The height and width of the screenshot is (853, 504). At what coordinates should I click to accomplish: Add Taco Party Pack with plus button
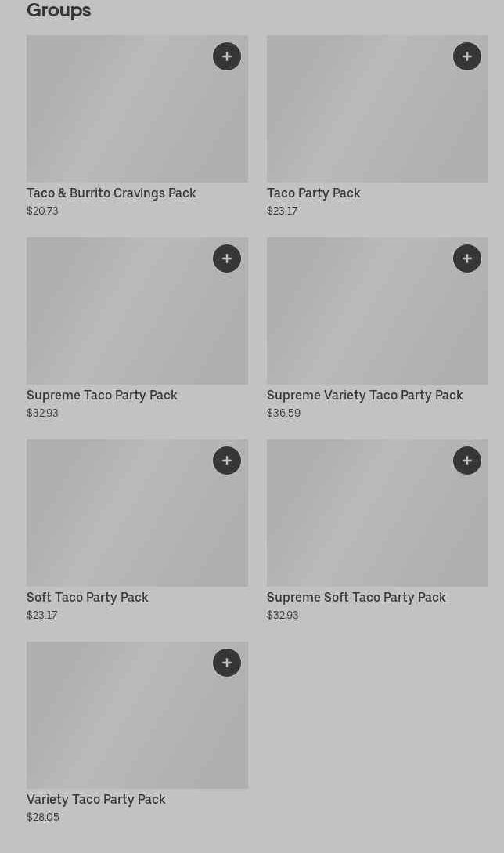[x=467, y=56]
